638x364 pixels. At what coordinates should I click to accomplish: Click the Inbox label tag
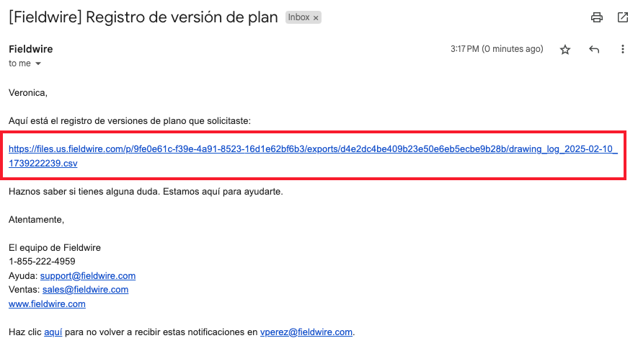pos(299,17)
